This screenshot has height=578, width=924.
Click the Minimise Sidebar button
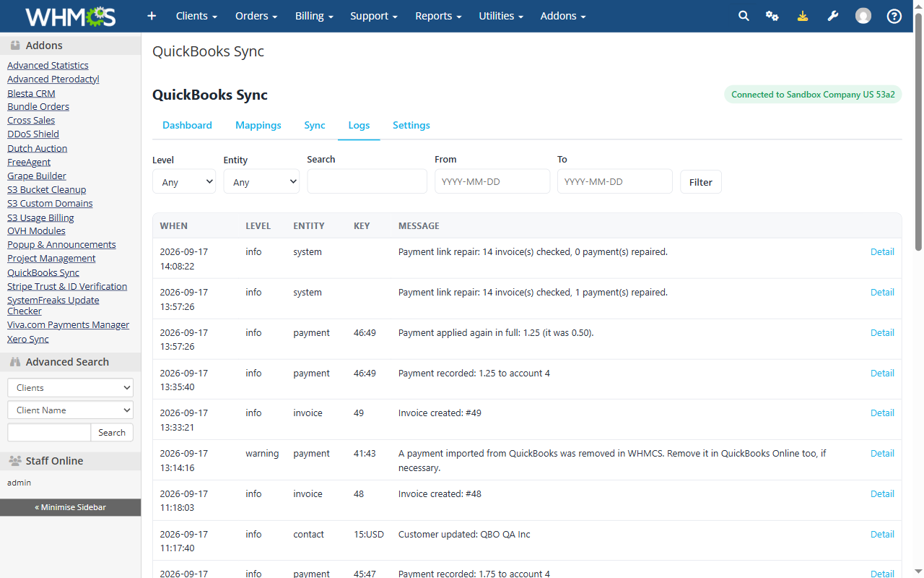[70, 507]
